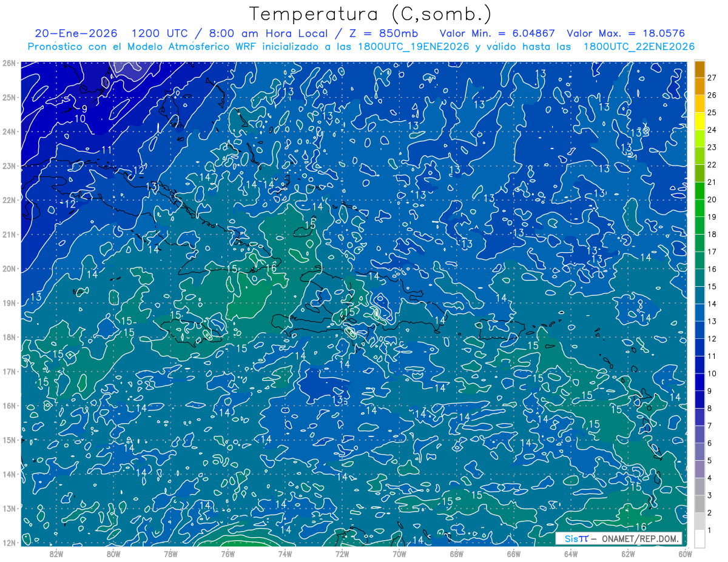Click the 80W longitude axis label
The image size is (728, 562).
coord(113,554)
